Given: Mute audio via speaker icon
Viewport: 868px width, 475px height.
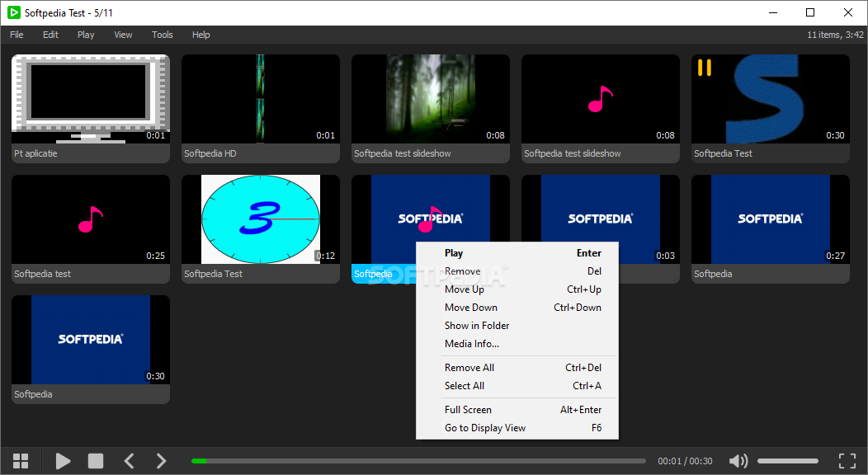Looking at the screenshot, I should coord(738,461).
